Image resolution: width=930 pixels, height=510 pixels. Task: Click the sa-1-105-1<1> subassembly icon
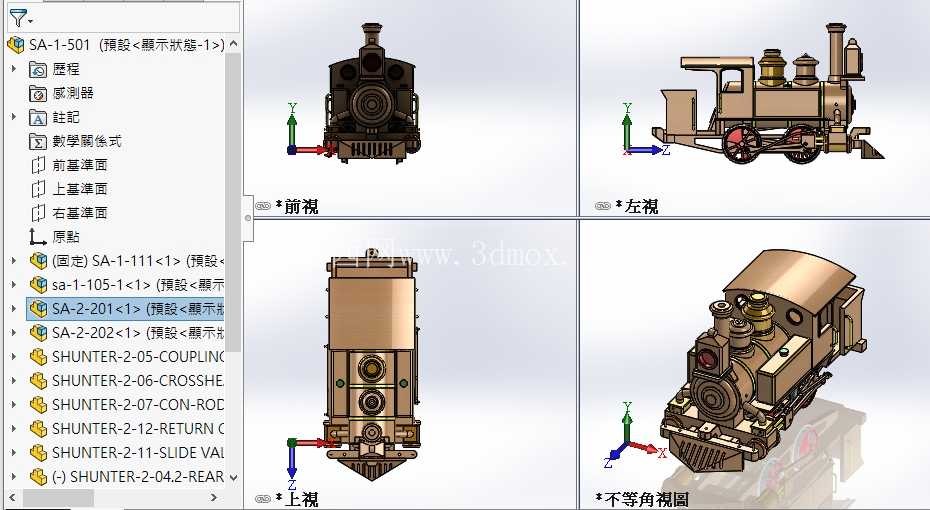click(x=38, y=285)
